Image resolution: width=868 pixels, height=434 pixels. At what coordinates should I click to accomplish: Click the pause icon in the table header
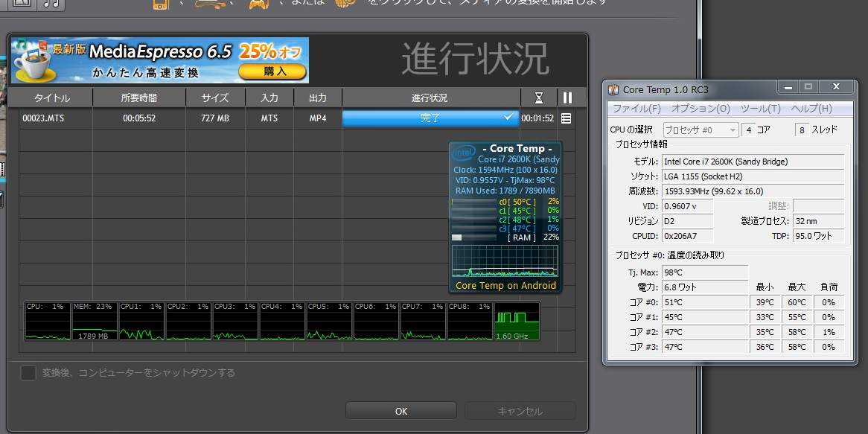pos(567,98)
